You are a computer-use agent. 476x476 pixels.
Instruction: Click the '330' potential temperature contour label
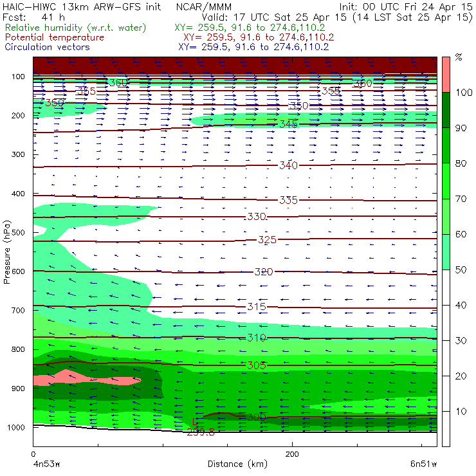pyautogui.click(x=257, y=216)
